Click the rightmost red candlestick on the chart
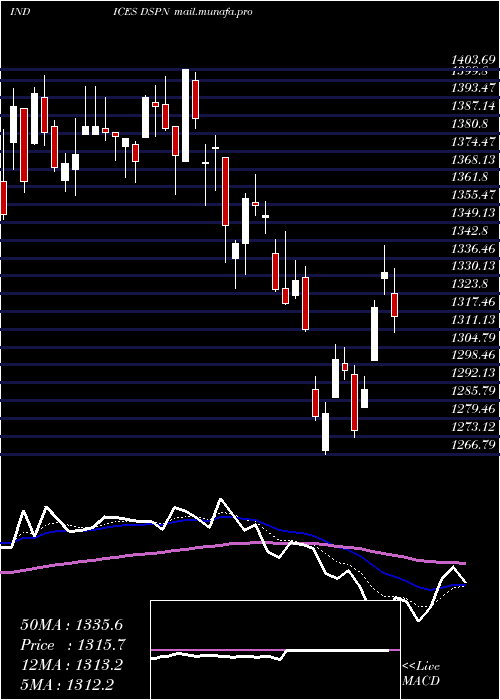 (x=394, y=305)
